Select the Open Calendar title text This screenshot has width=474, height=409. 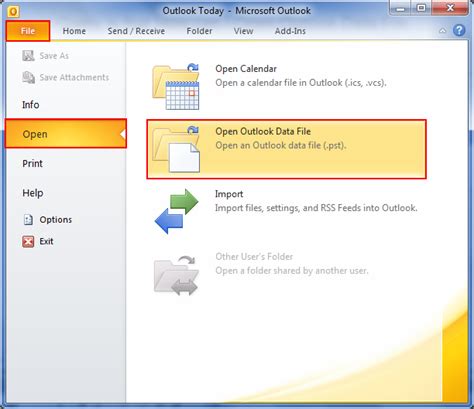(246, 69)
